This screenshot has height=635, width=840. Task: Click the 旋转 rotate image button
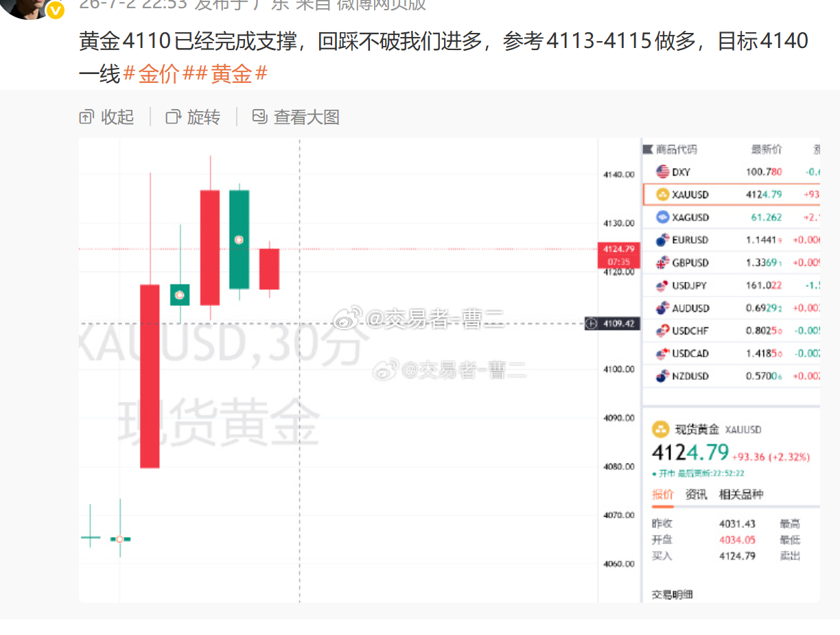click(193, 117)
